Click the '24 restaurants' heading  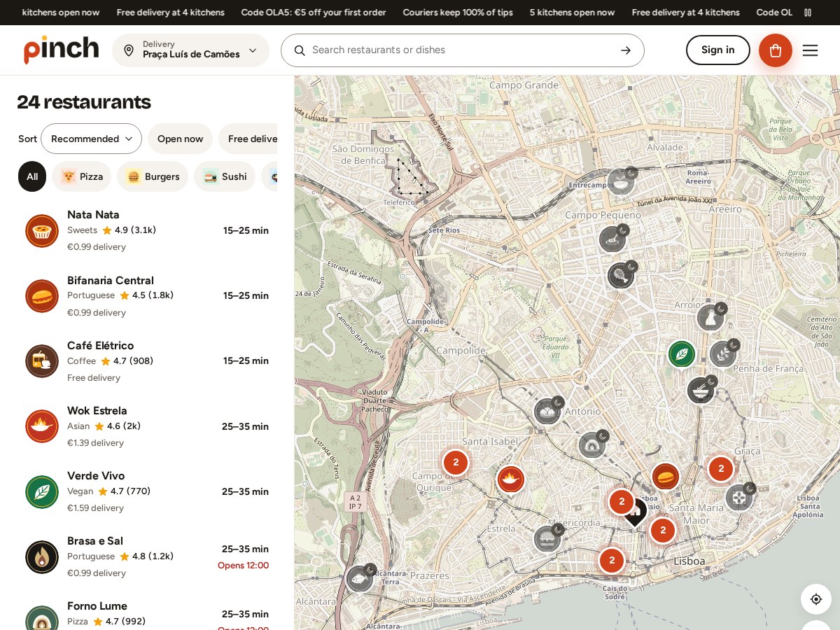click(x=84, y=102)
